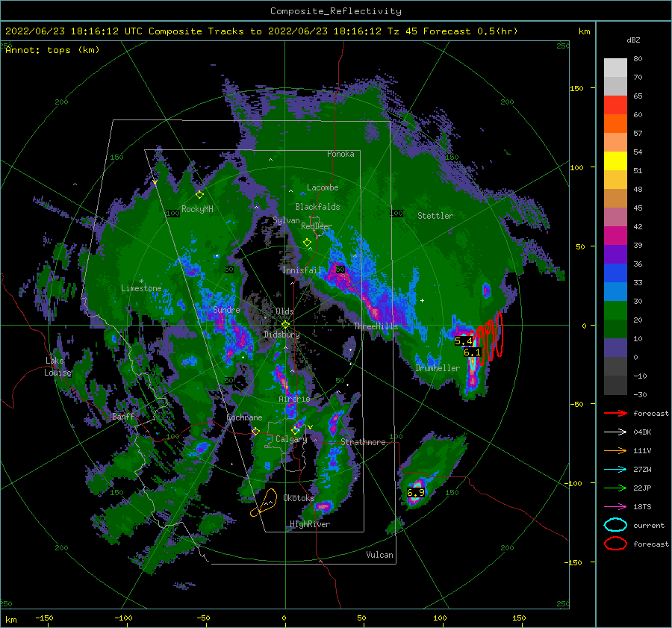This screenshot has height=628, width=672.
Task: Click the yellow diamond marker near RockyMH
Action: coord(199,195)
